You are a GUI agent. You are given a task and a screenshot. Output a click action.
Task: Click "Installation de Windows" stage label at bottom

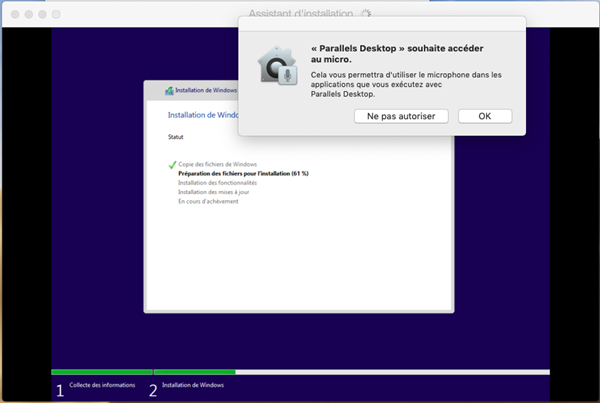click(x=193, y=385)
